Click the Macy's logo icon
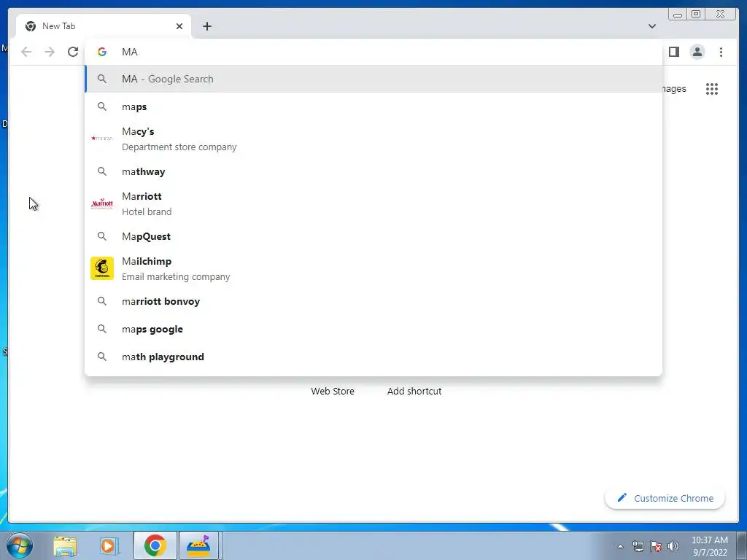 click(x=102, y=139)
